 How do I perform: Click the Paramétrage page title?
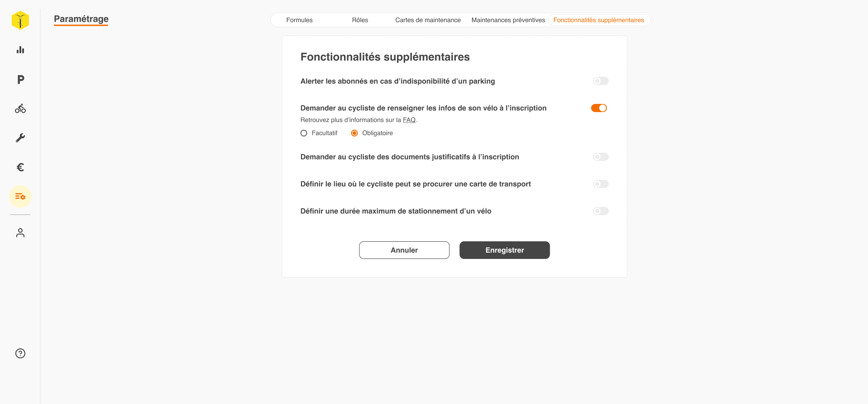click(x=81, y=19)
